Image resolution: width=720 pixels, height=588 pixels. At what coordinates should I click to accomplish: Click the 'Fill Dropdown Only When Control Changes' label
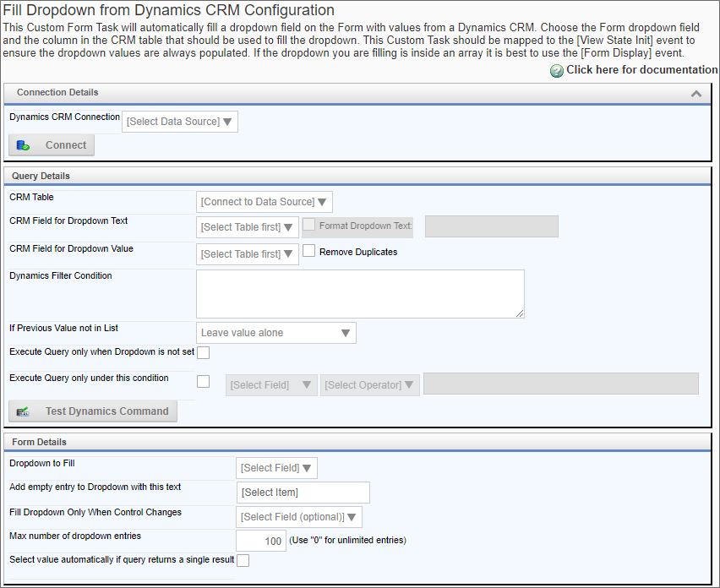[x=95, y=512]
